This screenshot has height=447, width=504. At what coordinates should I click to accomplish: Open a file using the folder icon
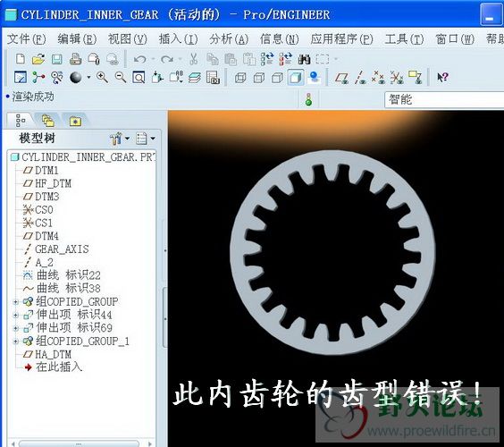pyautogui.click(x=38, y=59)
